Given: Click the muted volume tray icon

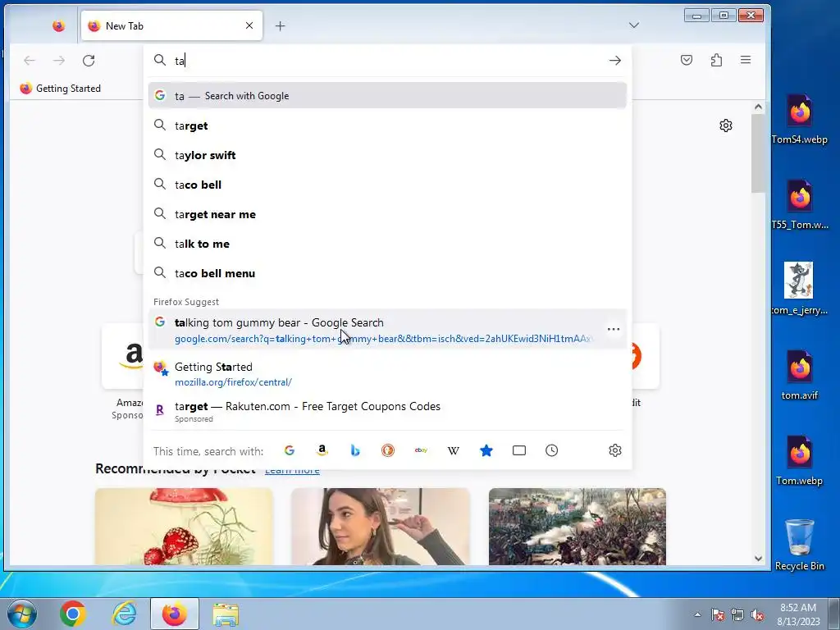Looking at the screenshot, I should 757,615.
